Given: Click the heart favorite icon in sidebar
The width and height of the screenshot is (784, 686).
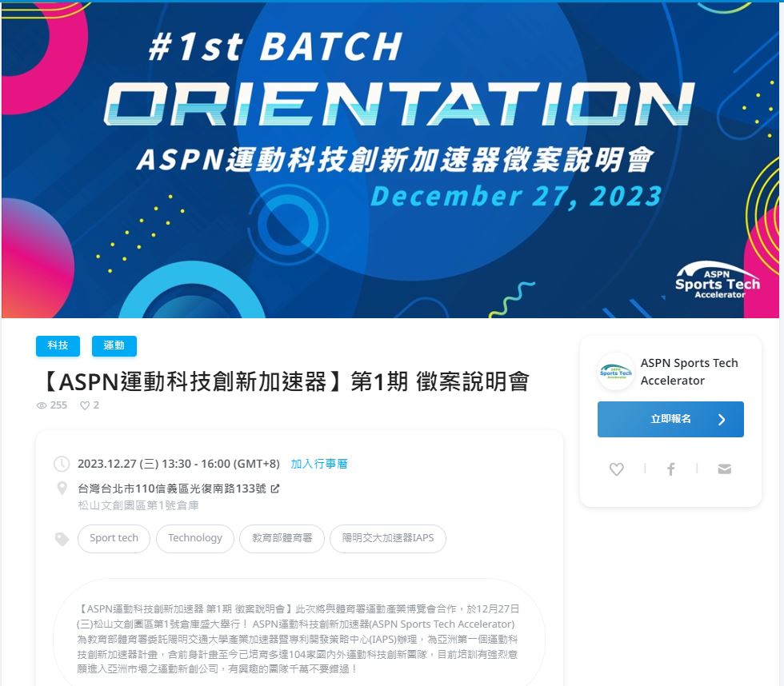Looking at the screenshot, I should pyautogui.click(x=616, y=469).
